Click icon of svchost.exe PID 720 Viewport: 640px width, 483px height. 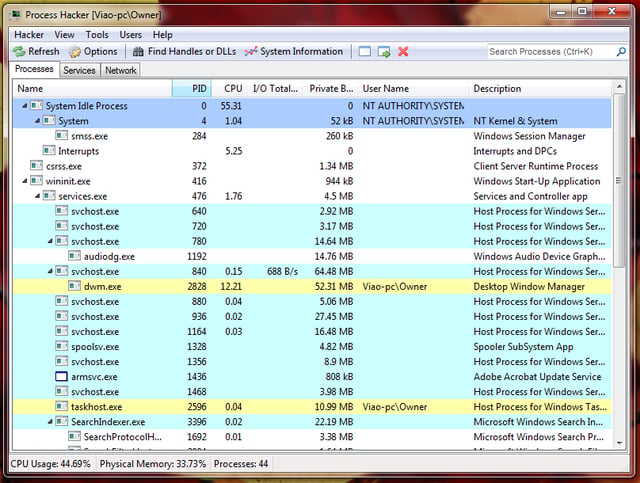pos(62,226)
